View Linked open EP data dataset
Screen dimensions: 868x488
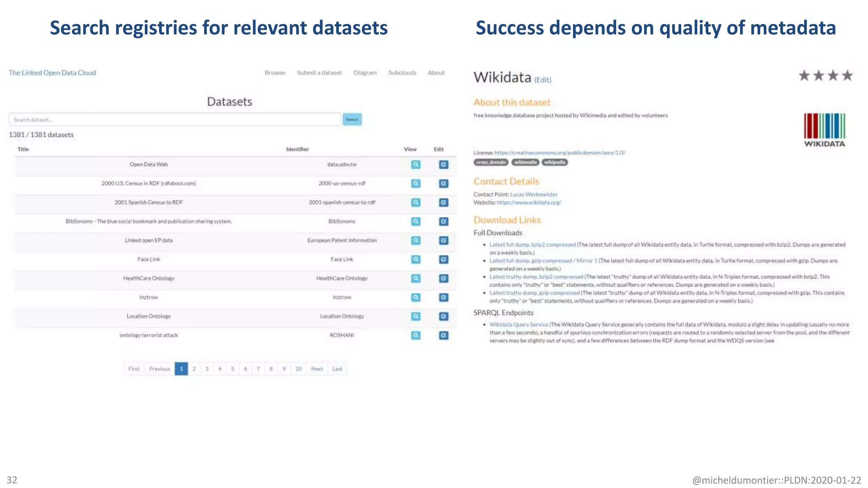tap(416, 240)
